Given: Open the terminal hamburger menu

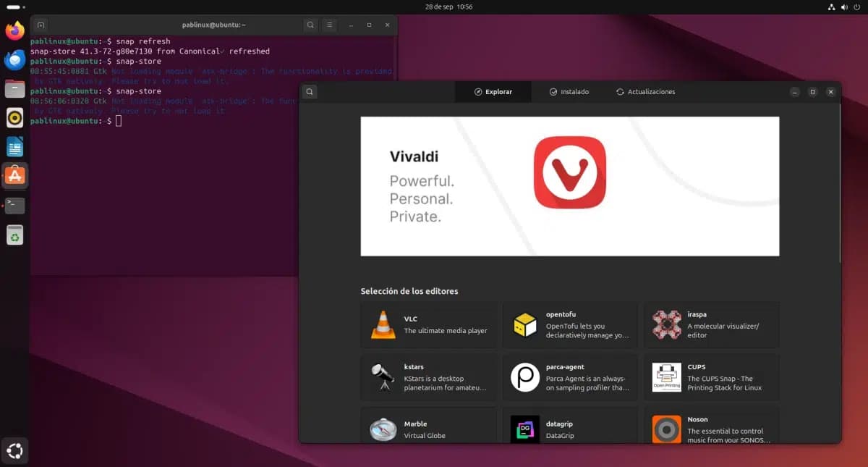Looking at the screenshot, I should [329, 25].
